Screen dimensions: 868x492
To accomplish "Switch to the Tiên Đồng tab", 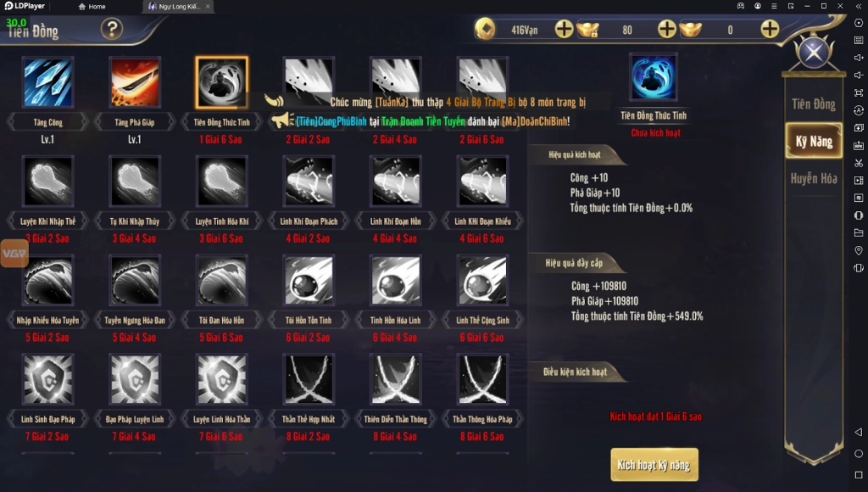I will (813, 104).
